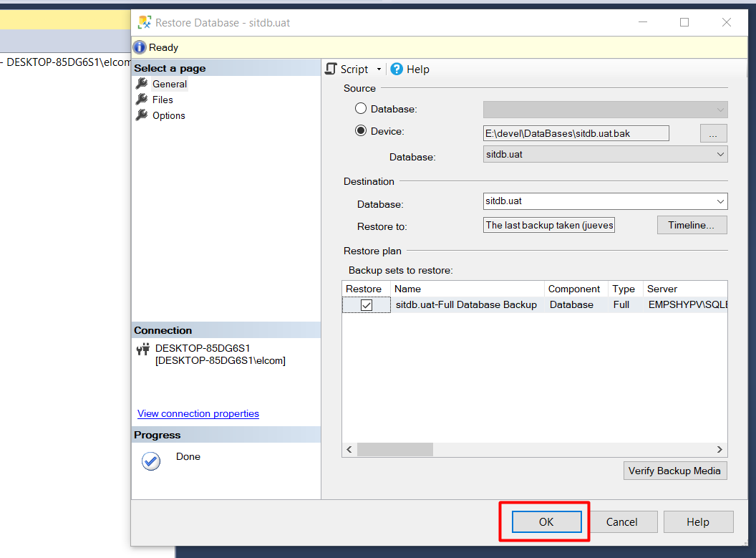Select the Database source radio button
The width and height of the screenshot is (756, 558).
click(361, 109)
